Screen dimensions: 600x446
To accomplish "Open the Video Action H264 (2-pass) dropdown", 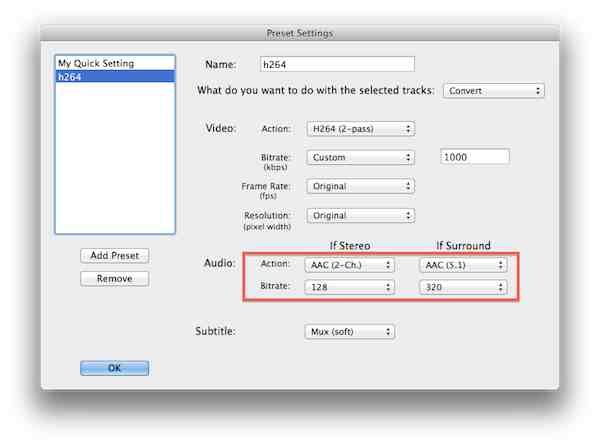I will point(360,129).
